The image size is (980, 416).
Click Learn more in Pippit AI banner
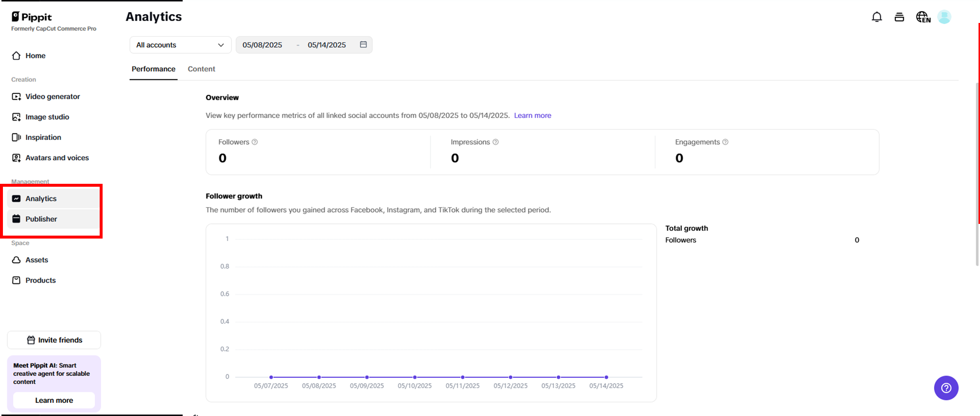click(x=54, y=400)
